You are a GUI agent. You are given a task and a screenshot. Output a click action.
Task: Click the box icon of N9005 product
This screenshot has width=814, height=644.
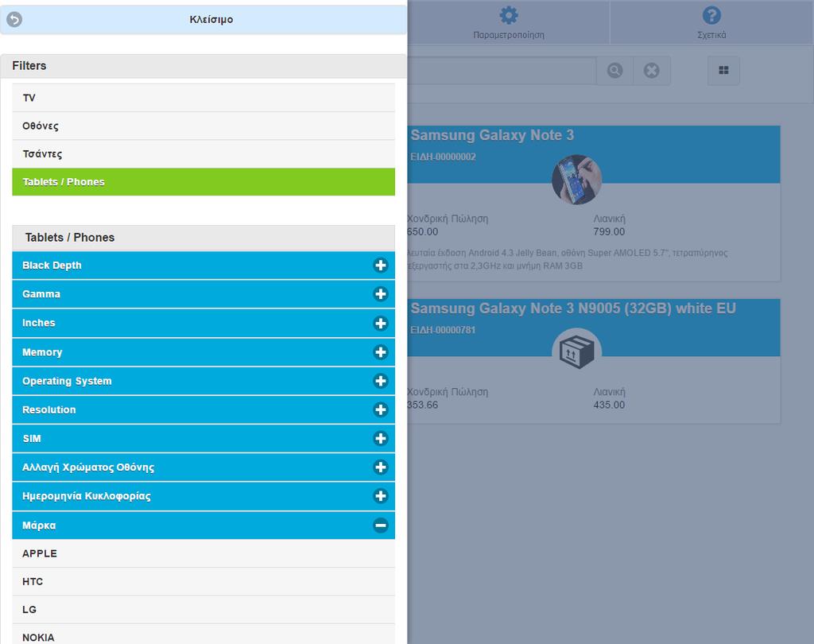tap(576, 352)
